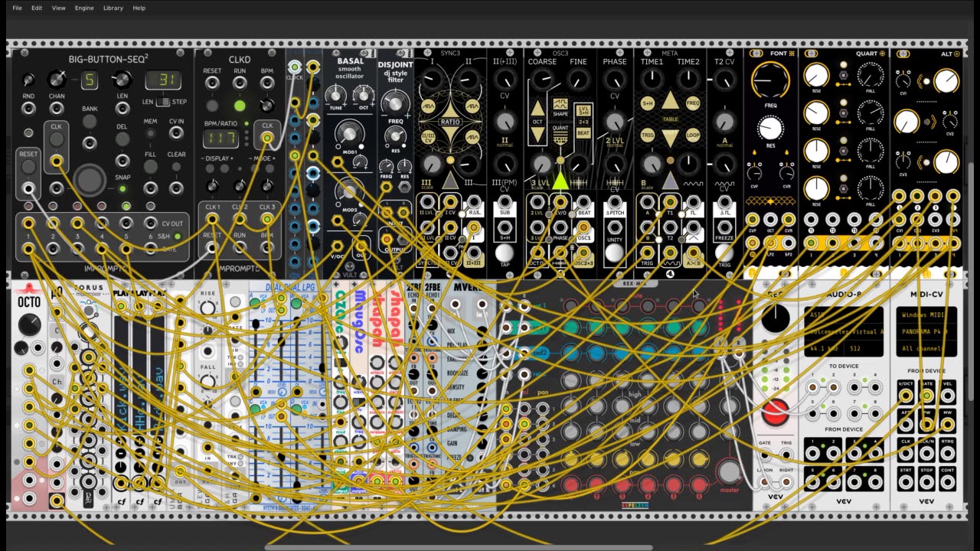This screenshot has height=551, width=980.
Task: Click the BANK button on Big-Button-Seq
Action: tap(90, 122)
